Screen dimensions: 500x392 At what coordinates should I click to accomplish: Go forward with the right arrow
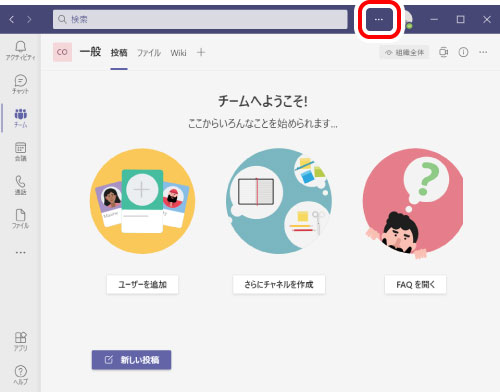tap(29, 19)
